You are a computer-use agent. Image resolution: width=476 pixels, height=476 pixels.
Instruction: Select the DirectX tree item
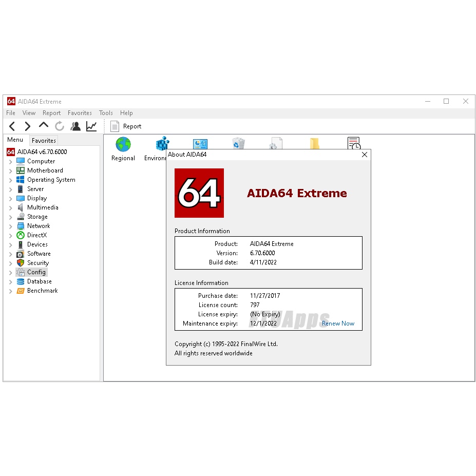[36, 235]
